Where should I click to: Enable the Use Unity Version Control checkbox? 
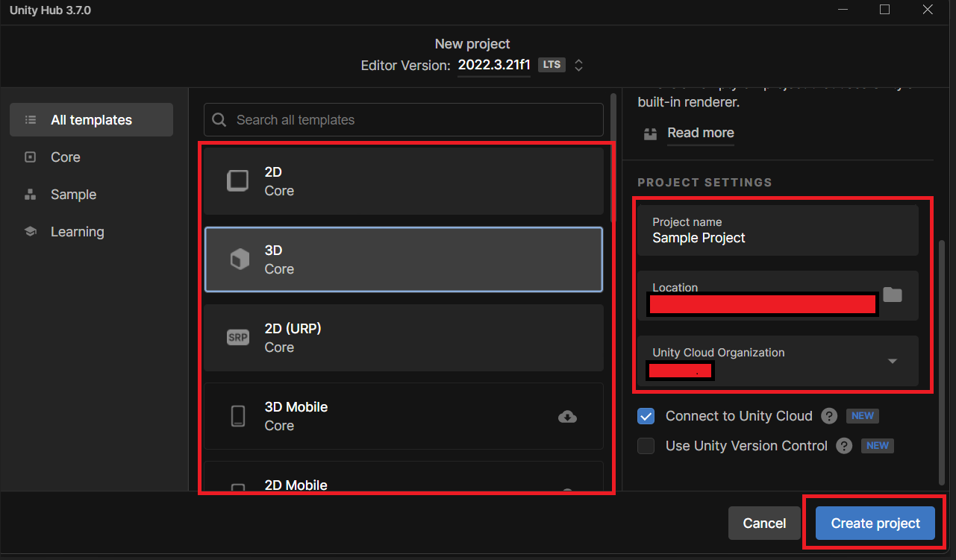pos(646,446)
